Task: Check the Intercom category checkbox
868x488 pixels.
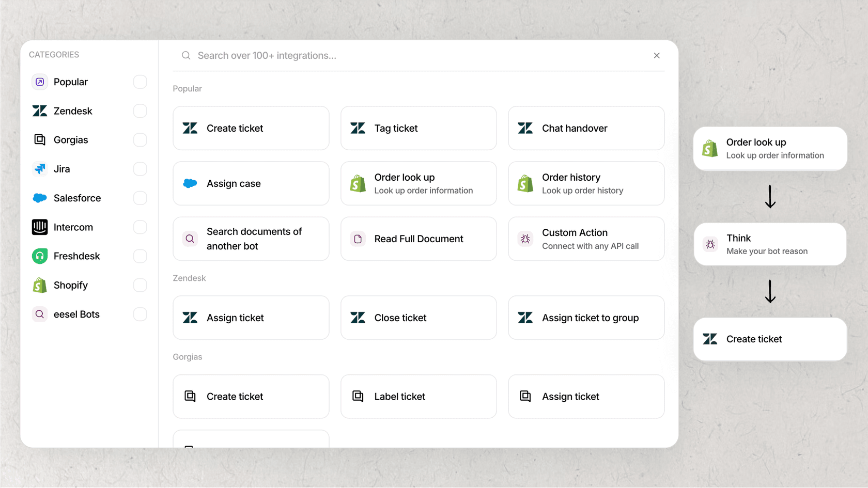Action: 140,227
